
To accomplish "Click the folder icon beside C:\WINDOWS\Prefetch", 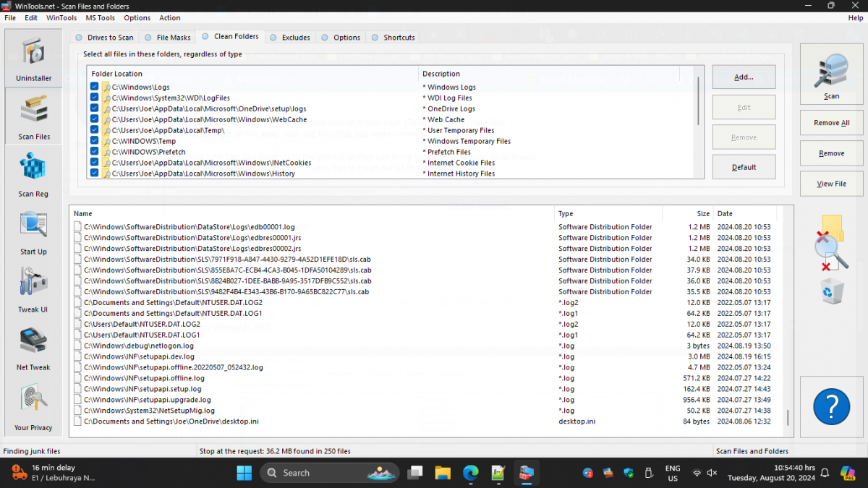I will 106,152.
